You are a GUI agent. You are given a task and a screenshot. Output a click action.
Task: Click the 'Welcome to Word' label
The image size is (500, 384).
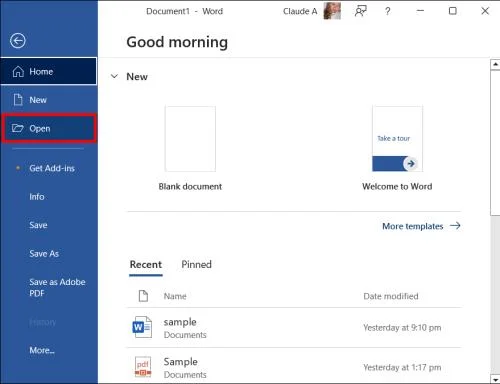click(397, 186)
